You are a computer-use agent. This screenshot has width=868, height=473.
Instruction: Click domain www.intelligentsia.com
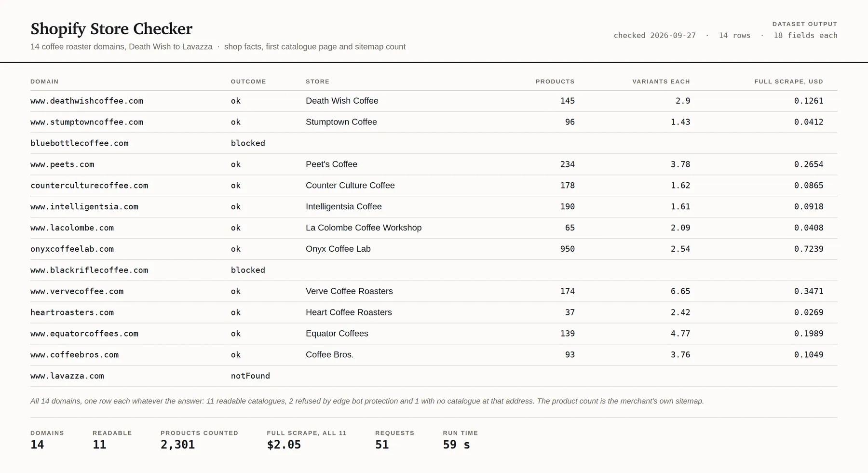click(84, 207)
